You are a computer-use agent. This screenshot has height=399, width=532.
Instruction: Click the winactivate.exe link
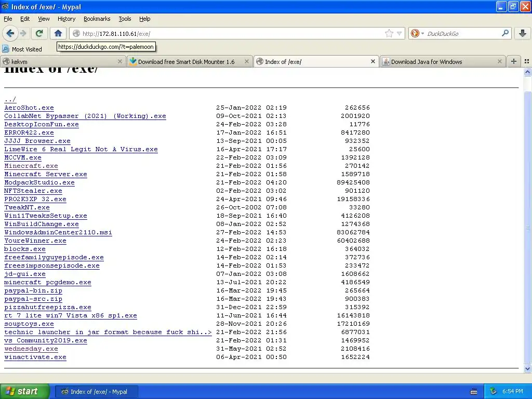35,357
